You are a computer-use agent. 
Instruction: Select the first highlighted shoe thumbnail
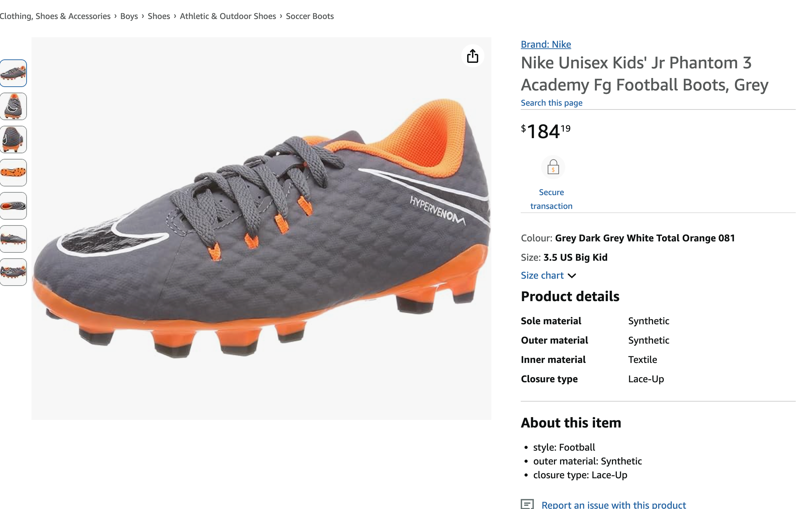pyautogui.click(x=13, y=73)
